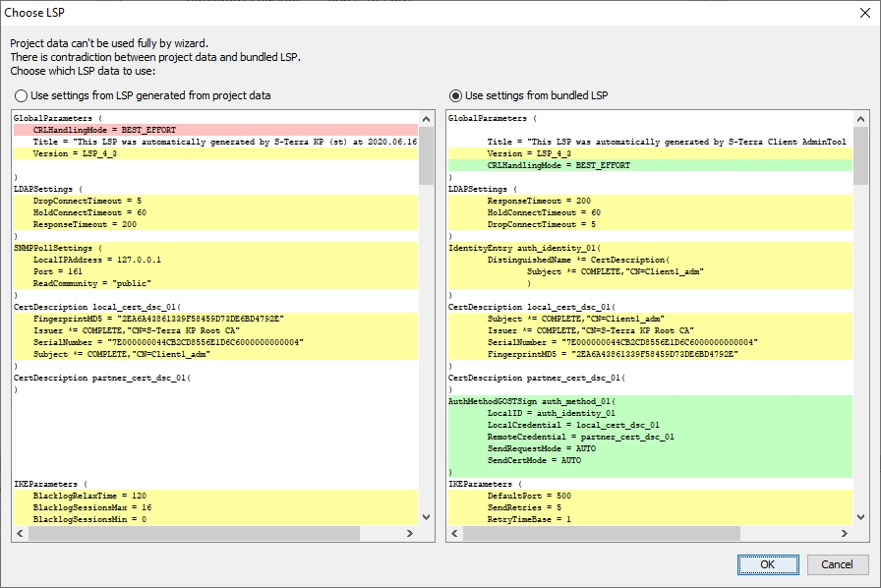Click the right panel's vertical scrollbar thumb
This screenshot has height=588, width=881.
860,155
